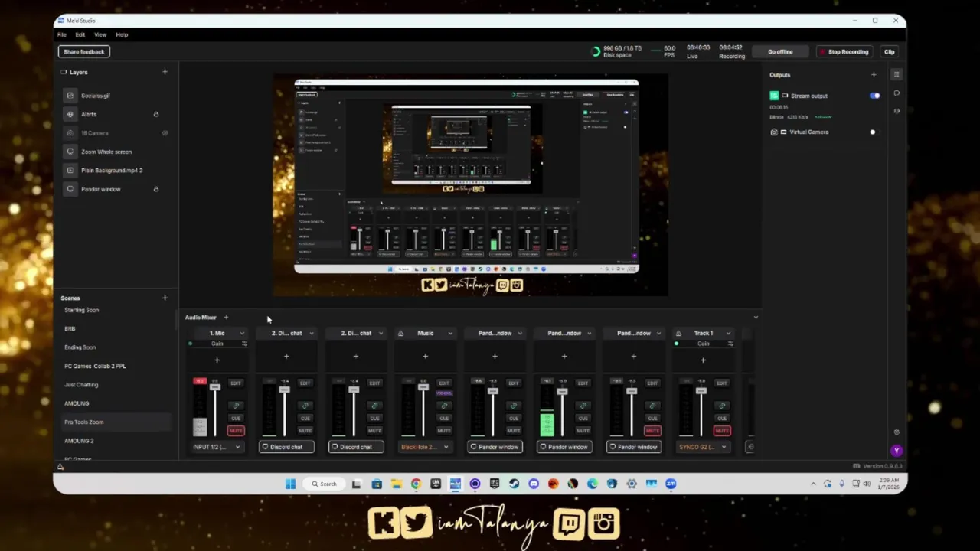
Task: Click the Music channel volume fader
Action: pos(423,389)
